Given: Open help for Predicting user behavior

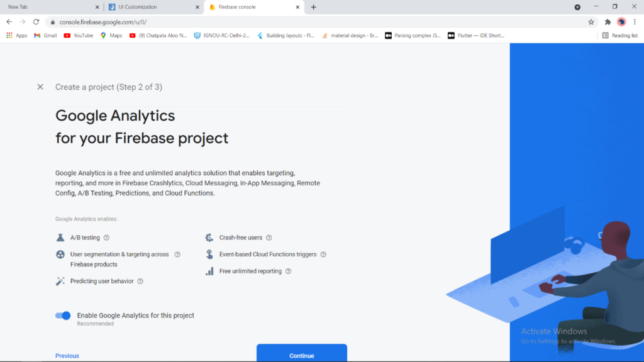Looking at the screenshot, I should point(140,281).
